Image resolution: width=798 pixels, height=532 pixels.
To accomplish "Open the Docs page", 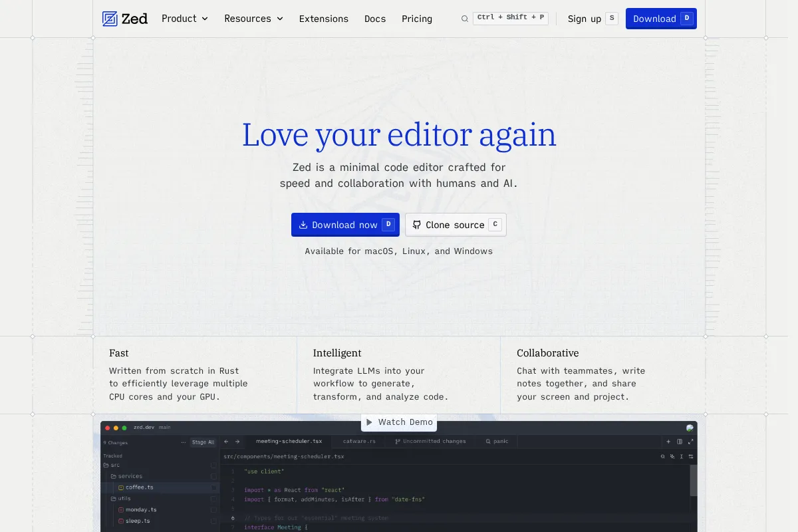I will click(x=375, y=19).
